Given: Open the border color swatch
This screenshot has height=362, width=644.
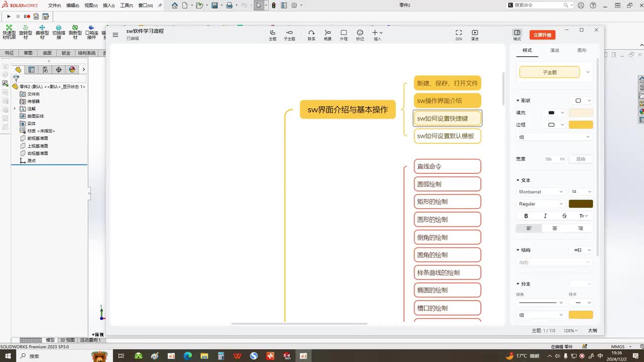Looking at the screenshot, I should click(581, 125).
